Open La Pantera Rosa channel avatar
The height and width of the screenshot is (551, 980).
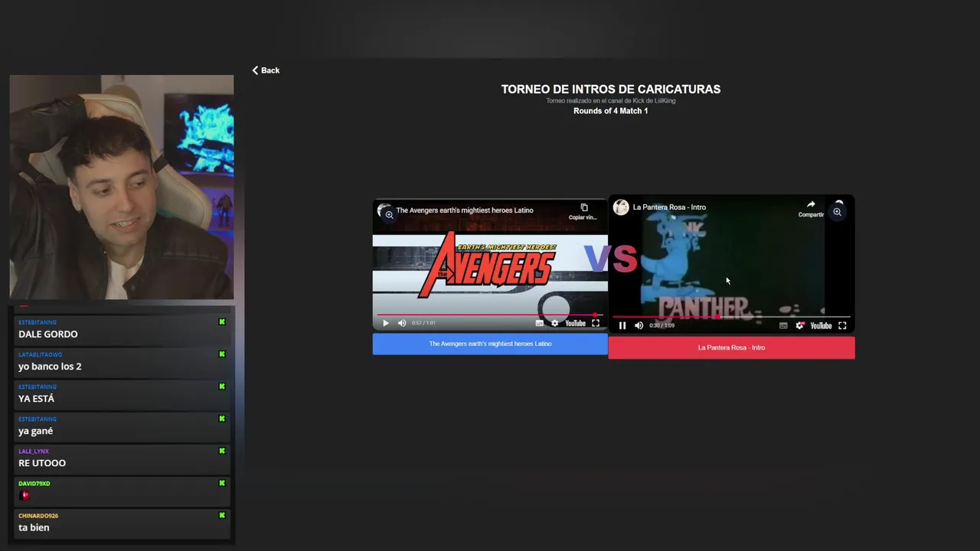point(621,207)
